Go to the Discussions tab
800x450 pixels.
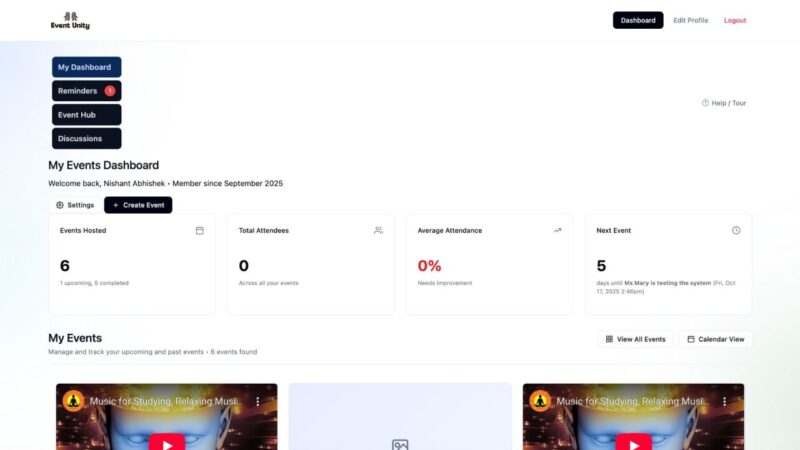tap(86, 139)
